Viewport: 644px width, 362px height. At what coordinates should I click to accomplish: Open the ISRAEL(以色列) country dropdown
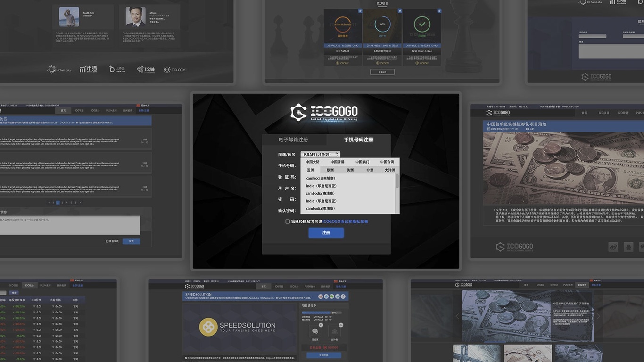tap(320, 155)
